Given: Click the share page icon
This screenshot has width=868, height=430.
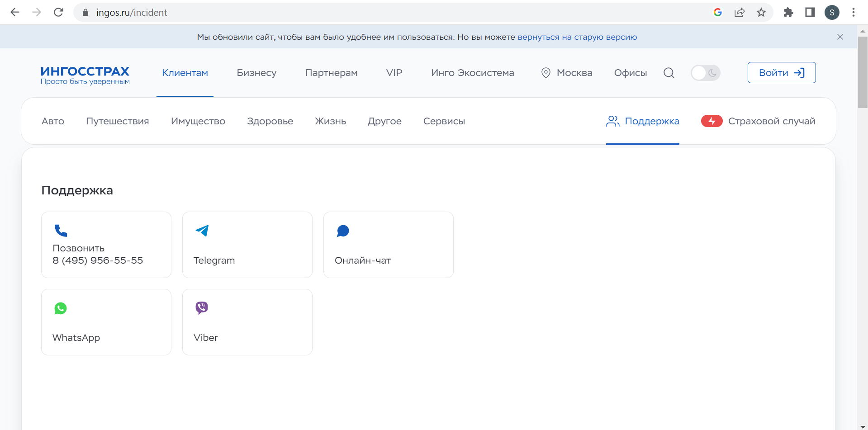Looking at the screenshot, I should pyautogui.click(x=740, y=12).
